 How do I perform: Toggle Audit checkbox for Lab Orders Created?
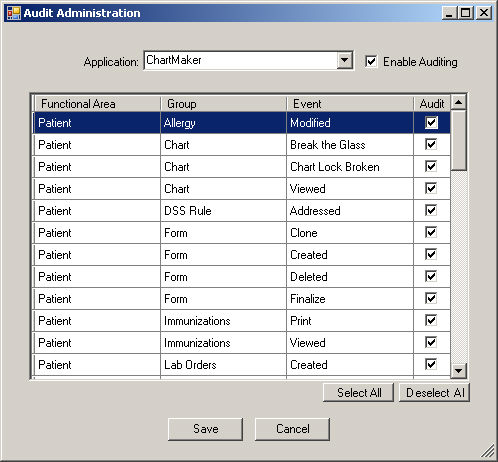click(x=431, y=365)
